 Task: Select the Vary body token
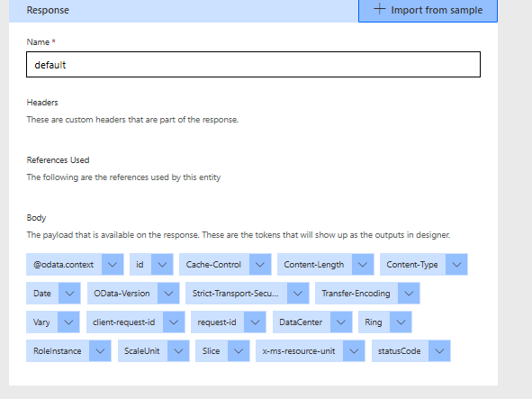pyautogui.click(x=41, y=322)
